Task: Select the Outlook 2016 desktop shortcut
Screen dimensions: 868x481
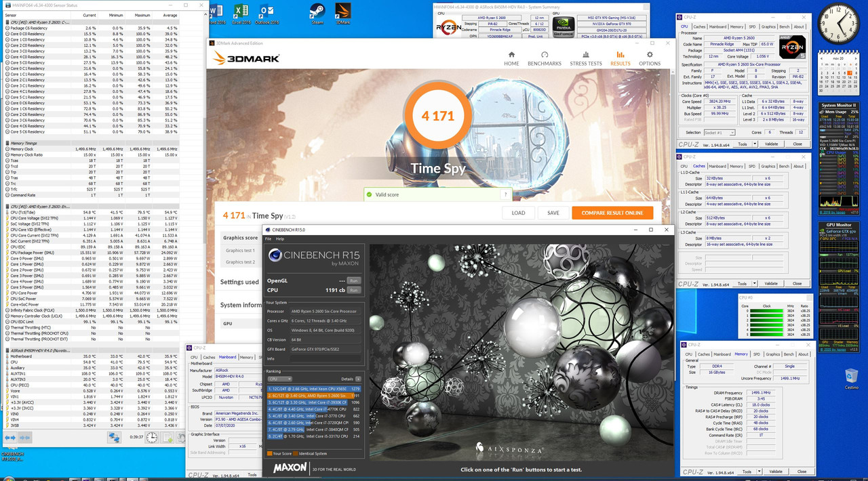Action: pyautogui.click(x=268, y=14)
